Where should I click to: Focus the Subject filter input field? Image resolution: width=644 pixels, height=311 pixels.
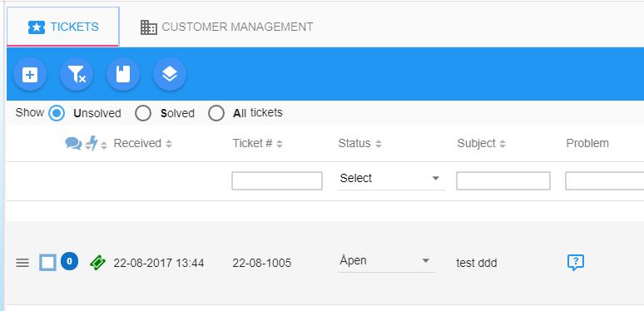click(x=503, y=181)
